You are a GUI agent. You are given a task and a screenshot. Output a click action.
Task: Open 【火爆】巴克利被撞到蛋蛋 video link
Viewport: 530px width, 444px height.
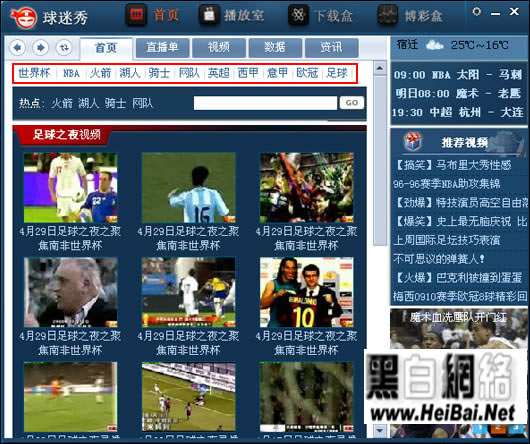click(x=459, y=278)
